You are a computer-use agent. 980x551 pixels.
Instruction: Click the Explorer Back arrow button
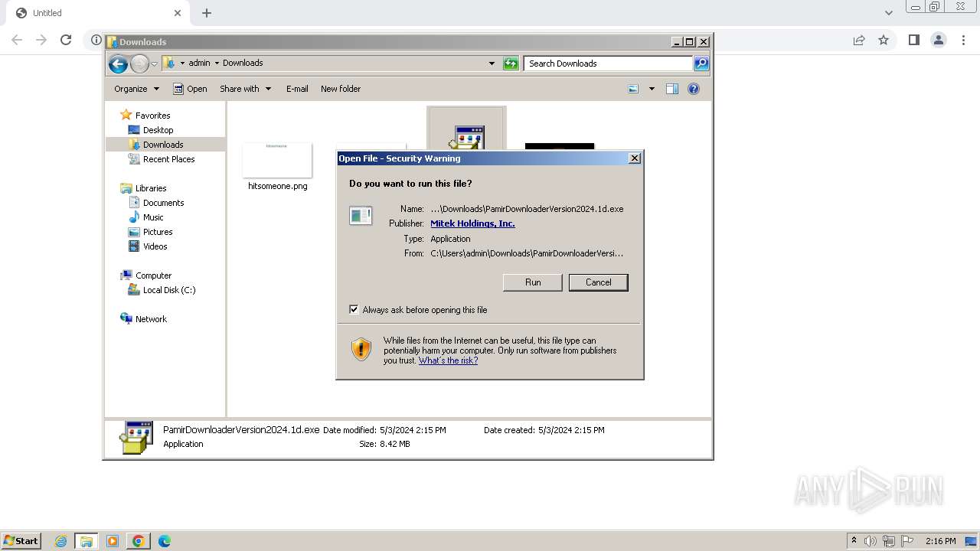(x=118, y=64)
